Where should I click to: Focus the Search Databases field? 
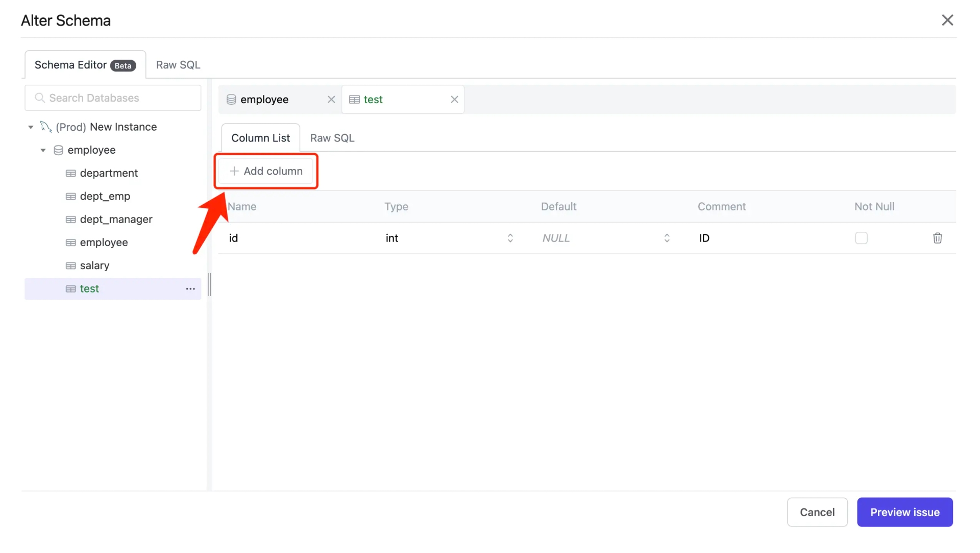click(x=113, y=98)
